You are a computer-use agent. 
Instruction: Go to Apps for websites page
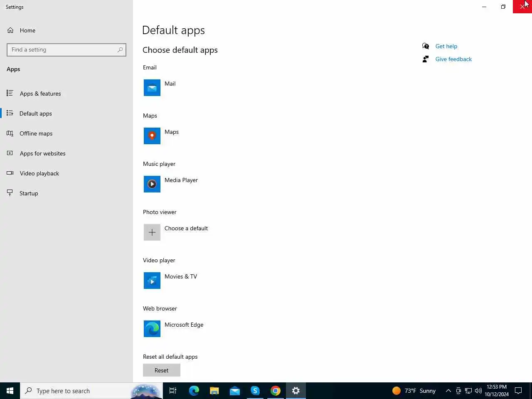pos(66,153)
